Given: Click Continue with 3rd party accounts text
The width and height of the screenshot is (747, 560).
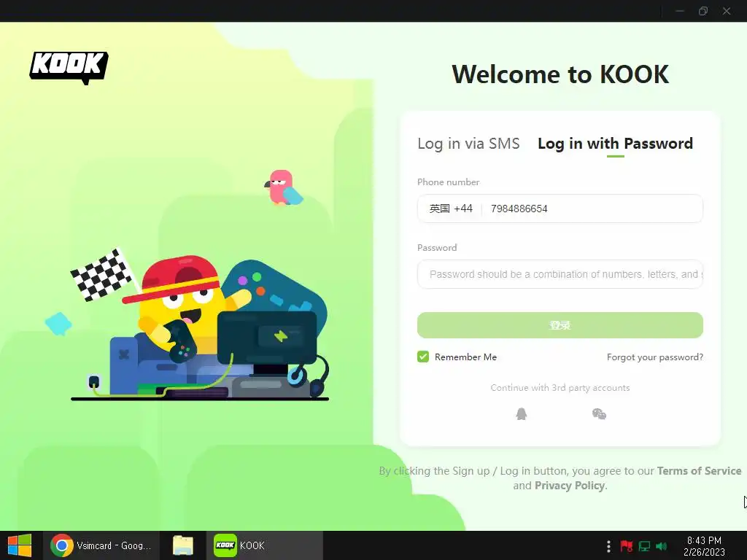Looking at the screenshot, I should [560, 388].
